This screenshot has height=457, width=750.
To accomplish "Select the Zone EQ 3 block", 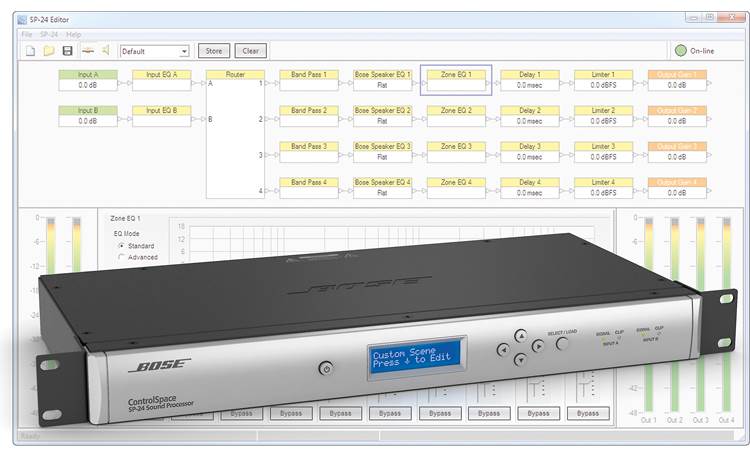I will pyautogui.click(x=456, y=152).
